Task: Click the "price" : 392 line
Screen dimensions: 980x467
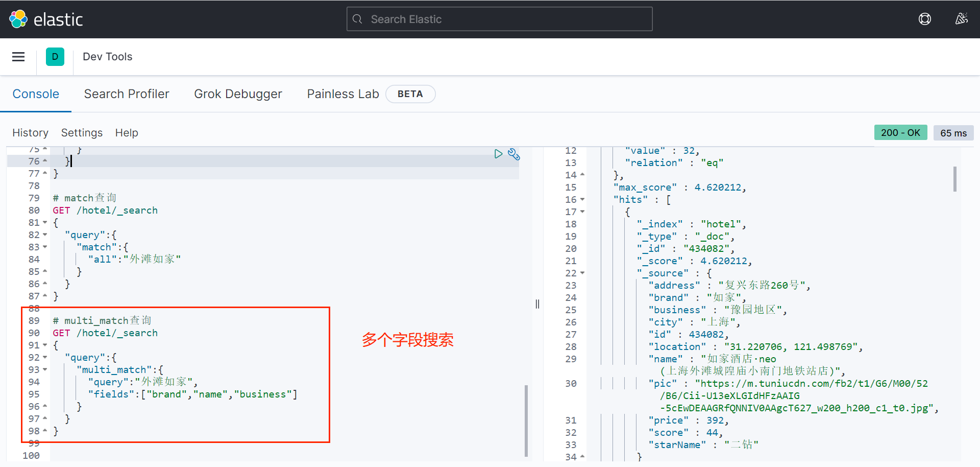Action: 689,421
